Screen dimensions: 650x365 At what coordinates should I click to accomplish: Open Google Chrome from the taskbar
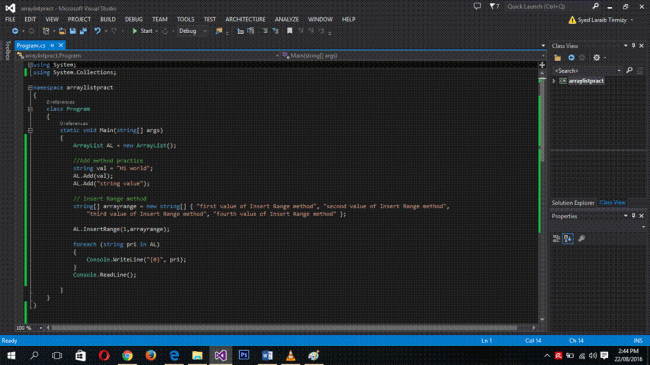(127, 355)
